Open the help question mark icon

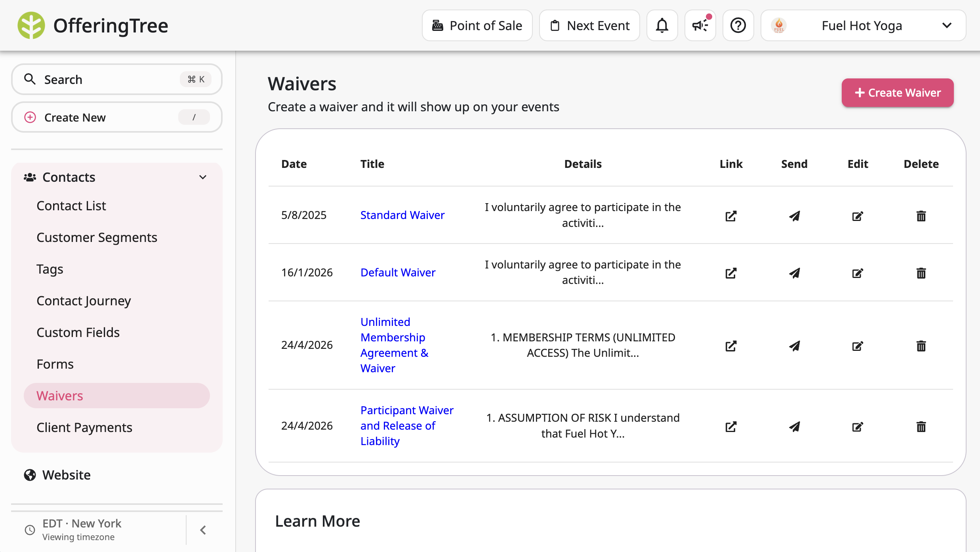pos(738,25)
